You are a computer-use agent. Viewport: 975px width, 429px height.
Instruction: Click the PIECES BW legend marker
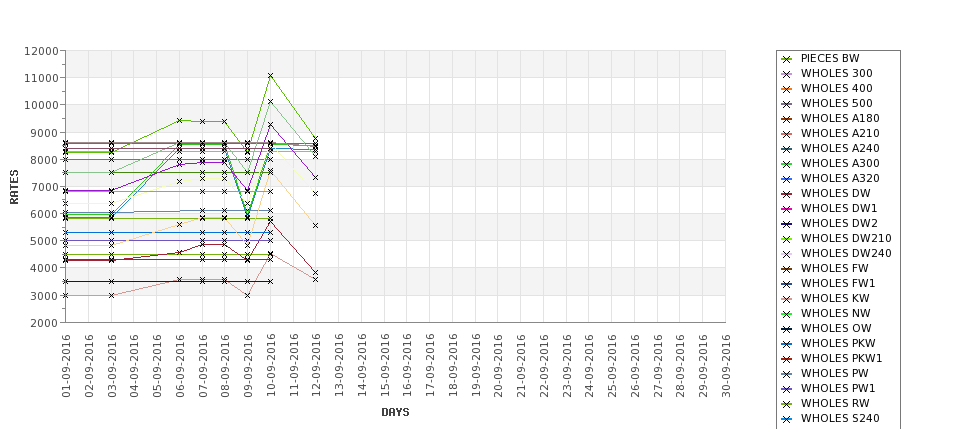pyautogui.click(x=787, y=59)
